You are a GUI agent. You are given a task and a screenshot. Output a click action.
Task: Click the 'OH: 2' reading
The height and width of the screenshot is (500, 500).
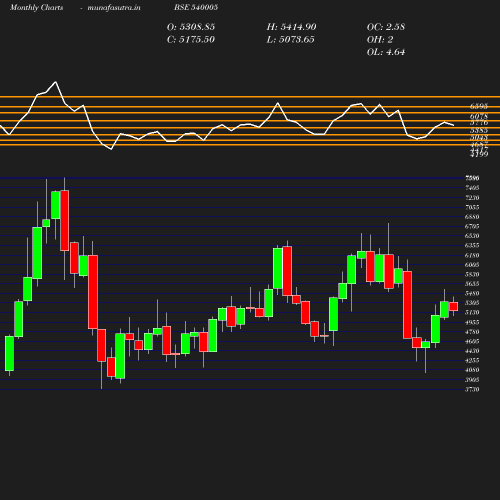380,39
